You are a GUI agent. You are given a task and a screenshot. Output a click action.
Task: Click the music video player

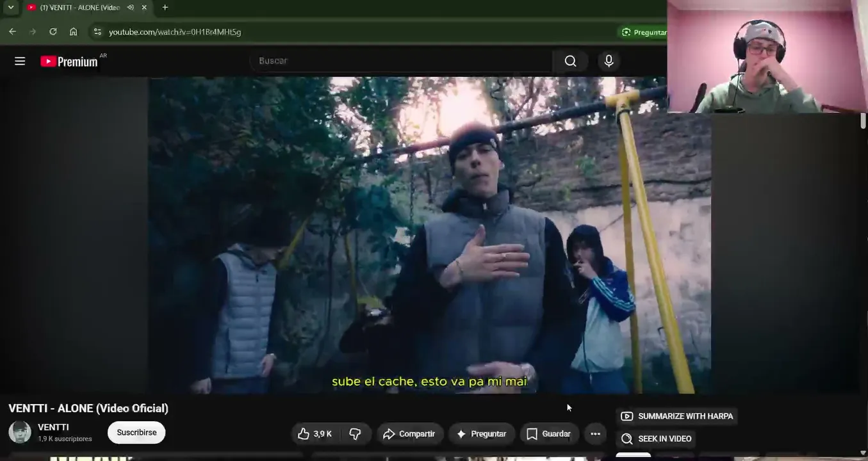click(x=429, y=235)
